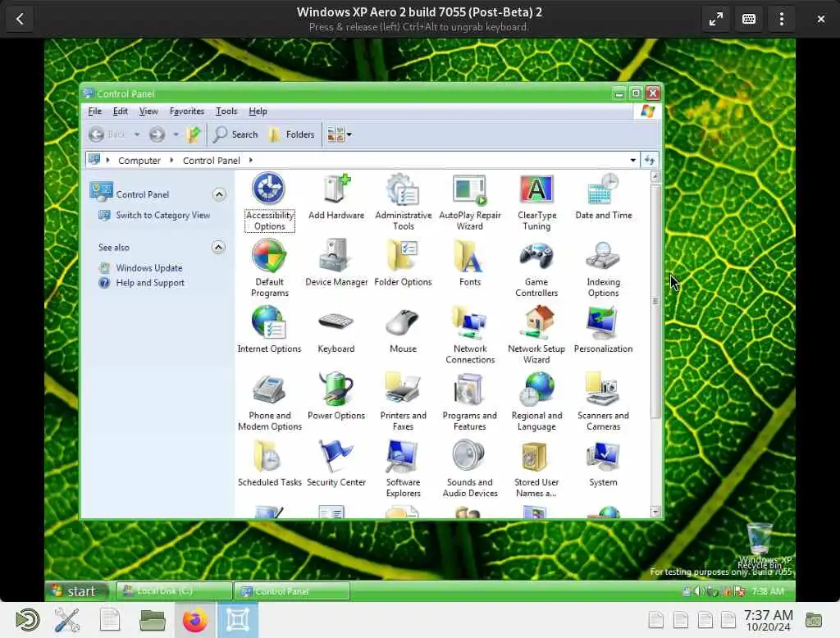Switch to Local Disk (C:) taskbar window
Image resolution: width=840 pixels, height=638 pixels.
(174, 591)
